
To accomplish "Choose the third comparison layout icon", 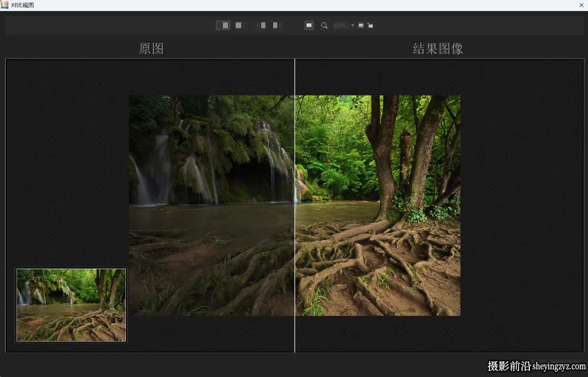I will [261, 25].
